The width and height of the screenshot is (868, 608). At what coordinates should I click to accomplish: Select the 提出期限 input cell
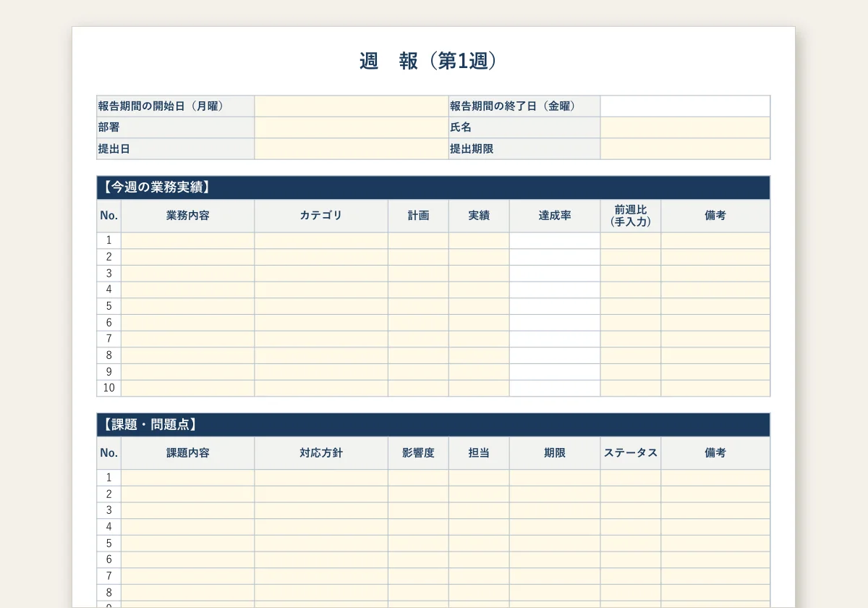tap(685, 149)
